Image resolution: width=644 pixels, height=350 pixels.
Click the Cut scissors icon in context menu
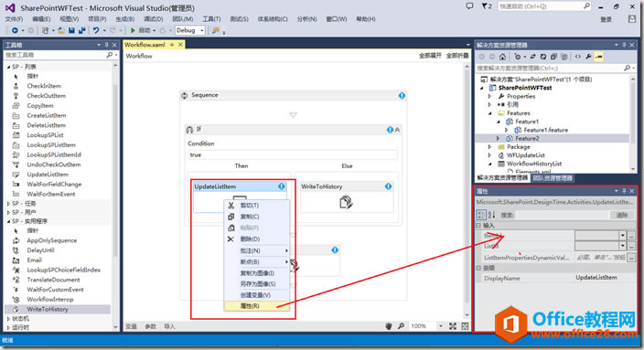[231, 206]
